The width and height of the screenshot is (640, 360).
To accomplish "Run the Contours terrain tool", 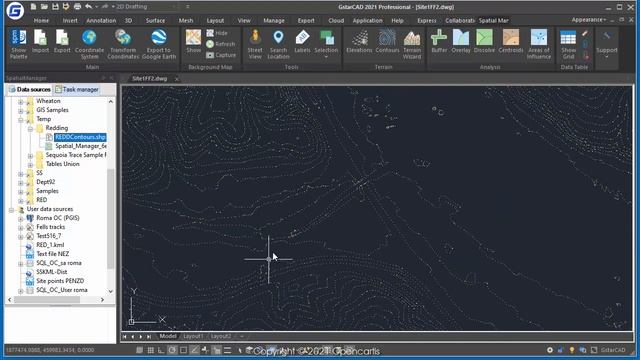I will point(387,41).
